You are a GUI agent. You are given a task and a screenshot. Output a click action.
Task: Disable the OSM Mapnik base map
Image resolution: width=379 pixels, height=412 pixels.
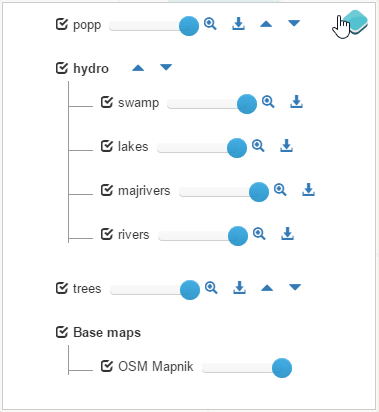(x=107, y=366)
